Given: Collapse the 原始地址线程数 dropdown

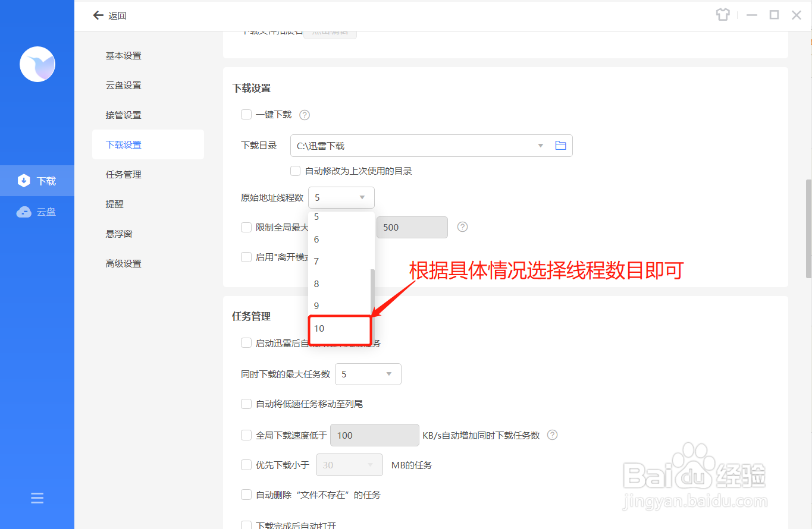Looking at the screenshot, I should point(341,197).
